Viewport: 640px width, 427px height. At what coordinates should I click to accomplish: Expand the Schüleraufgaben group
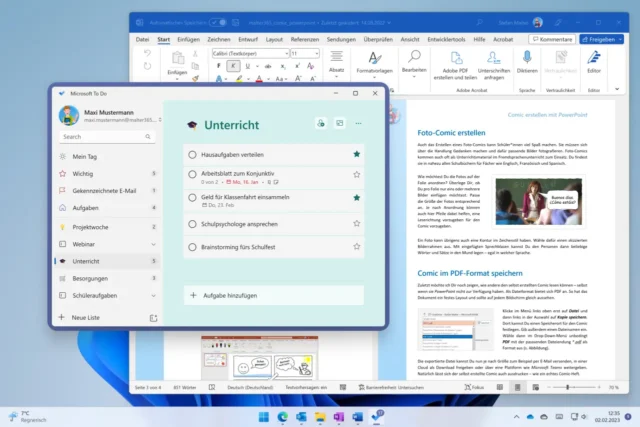153,296
